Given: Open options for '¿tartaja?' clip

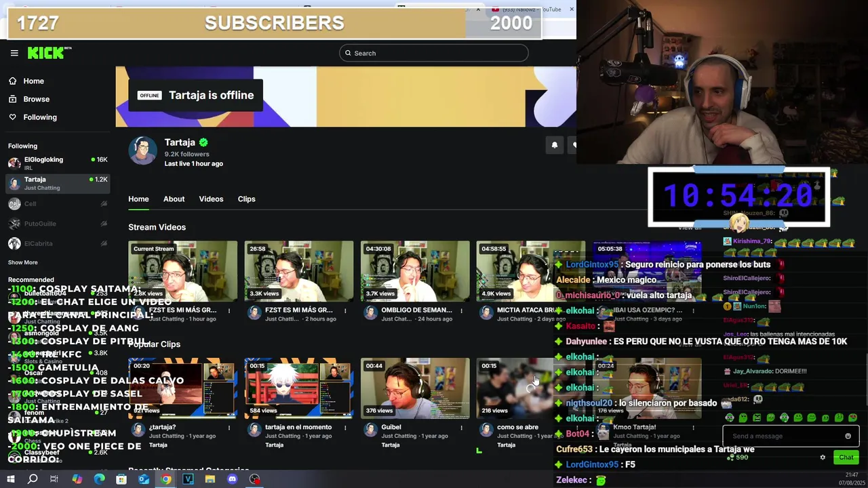Looking at the screenshot, I should coord(229,428).
